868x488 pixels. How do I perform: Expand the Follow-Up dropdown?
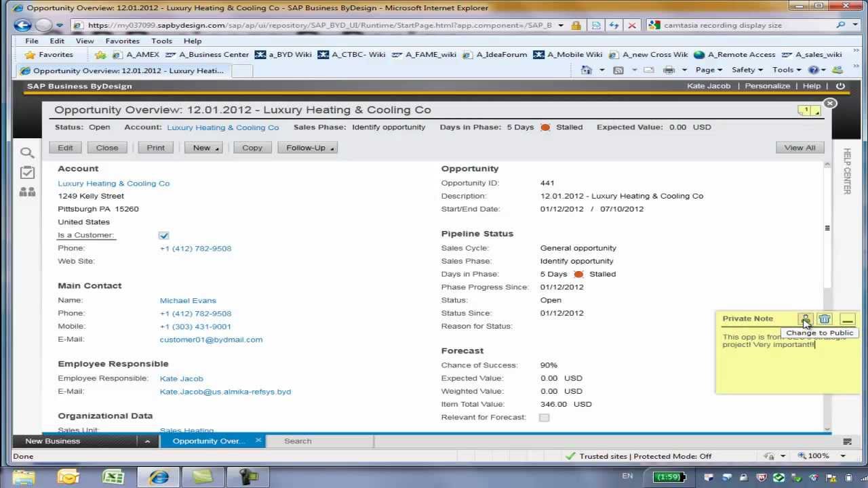332,148
